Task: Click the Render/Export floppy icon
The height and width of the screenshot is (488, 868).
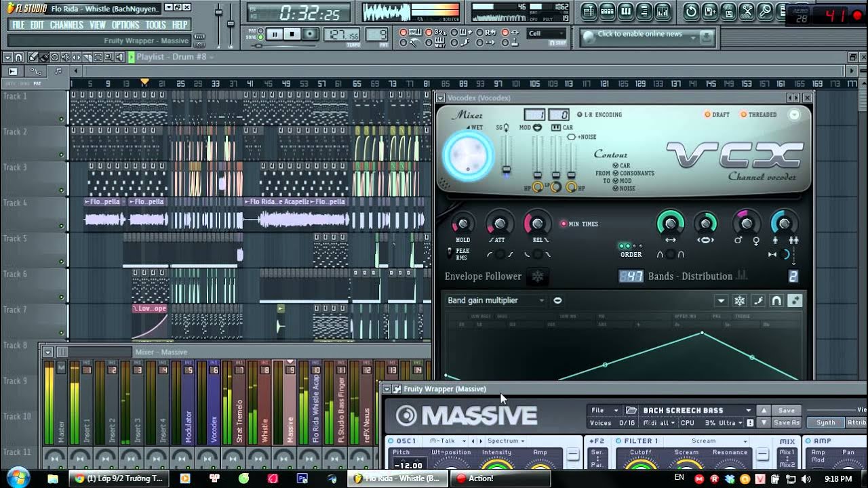Action: tap(728, 12)
